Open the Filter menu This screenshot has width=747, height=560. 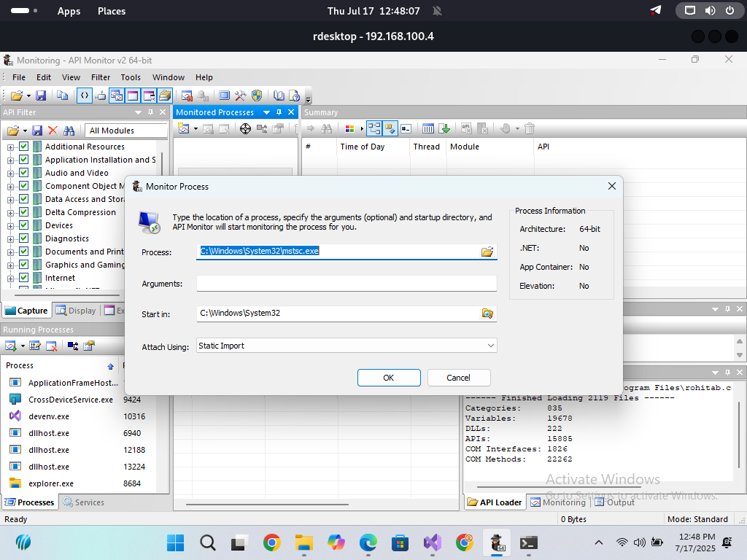[101, 77]
